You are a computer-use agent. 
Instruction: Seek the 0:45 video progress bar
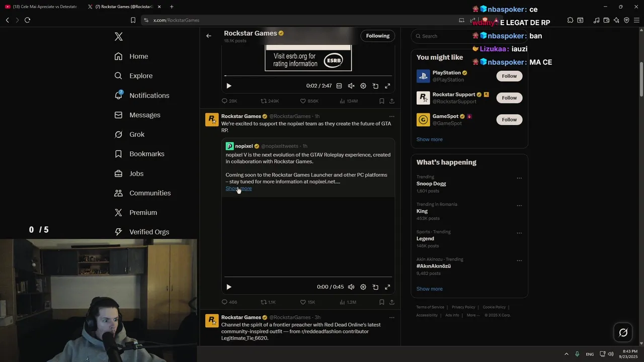308,277
